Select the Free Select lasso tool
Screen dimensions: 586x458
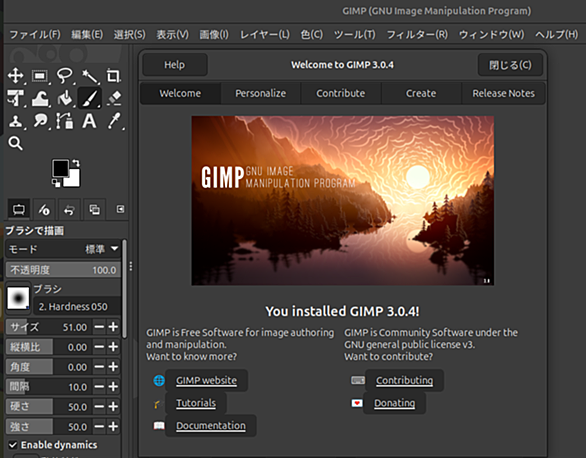pos(65,76)
